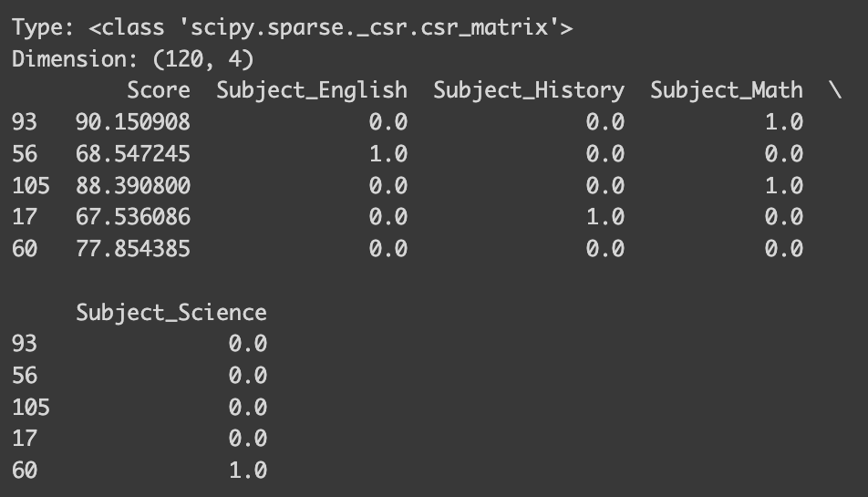The width and height of the screenshot is (868, 497).
Task: Click the scipy csr_matrix class type text
Action: pyautogui.click(x=331, y=27)
